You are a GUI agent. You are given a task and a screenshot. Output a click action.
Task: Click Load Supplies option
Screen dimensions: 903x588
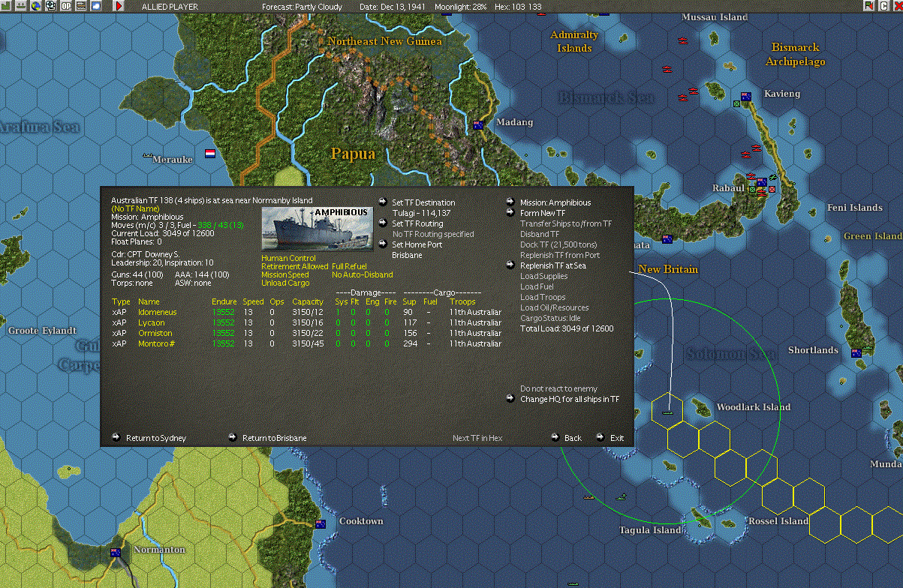click(543, 276)
